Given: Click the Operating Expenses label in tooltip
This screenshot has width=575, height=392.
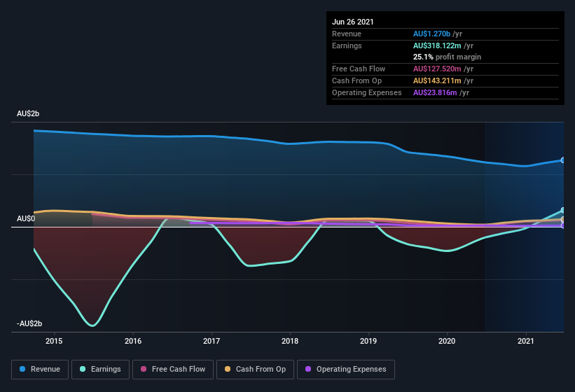Looking at the screenshot, I should click(x=367, y=92).
